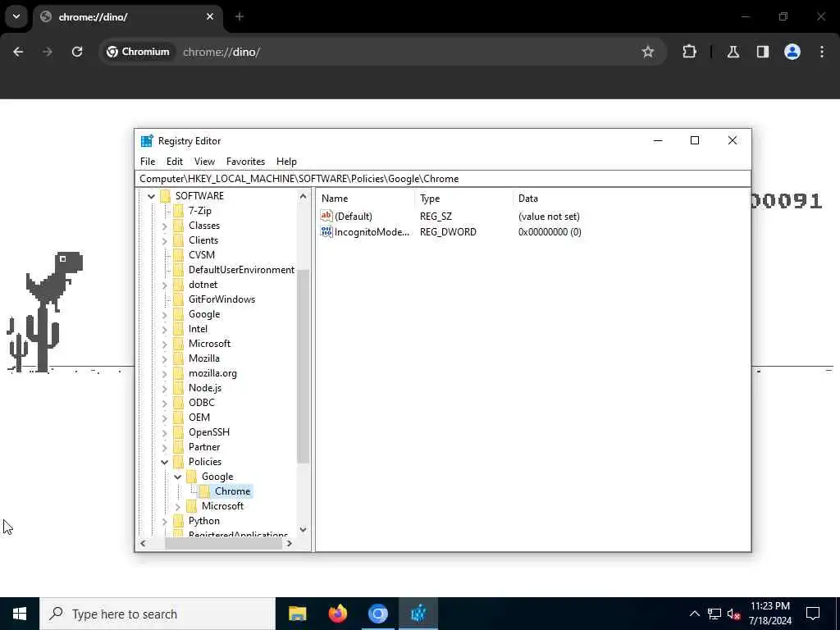This screenshot has height=630, width=840.
Task: Collapse the SOFTWARE tree node
Action: [151, 196]
